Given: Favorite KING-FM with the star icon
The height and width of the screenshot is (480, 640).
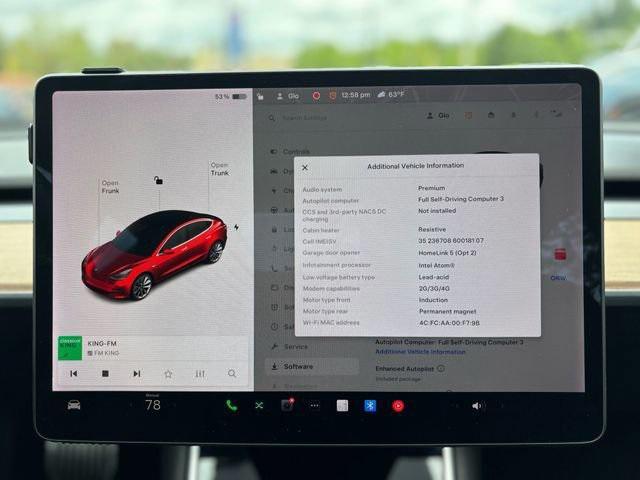Looking at the screenshot, I should (168, 373).
